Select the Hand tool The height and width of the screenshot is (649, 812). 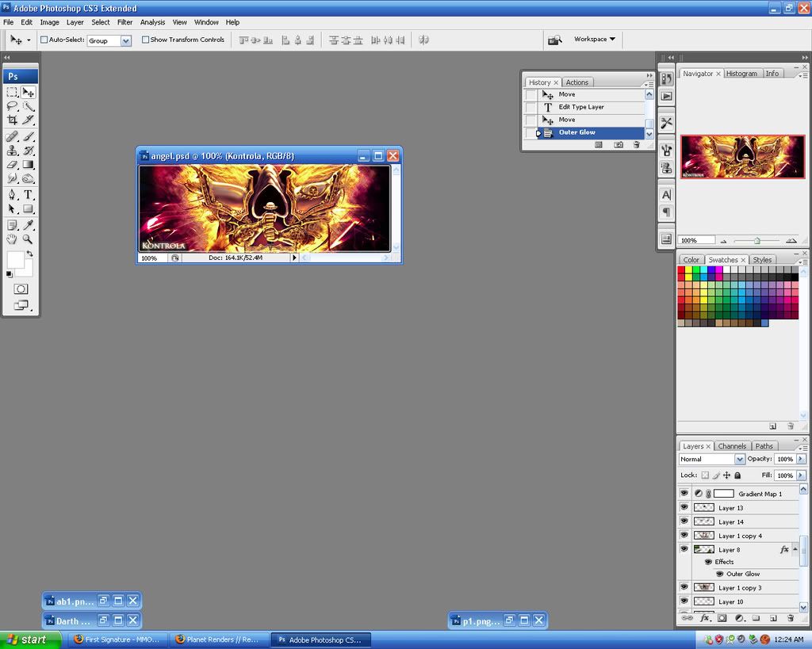click(12, 239)
